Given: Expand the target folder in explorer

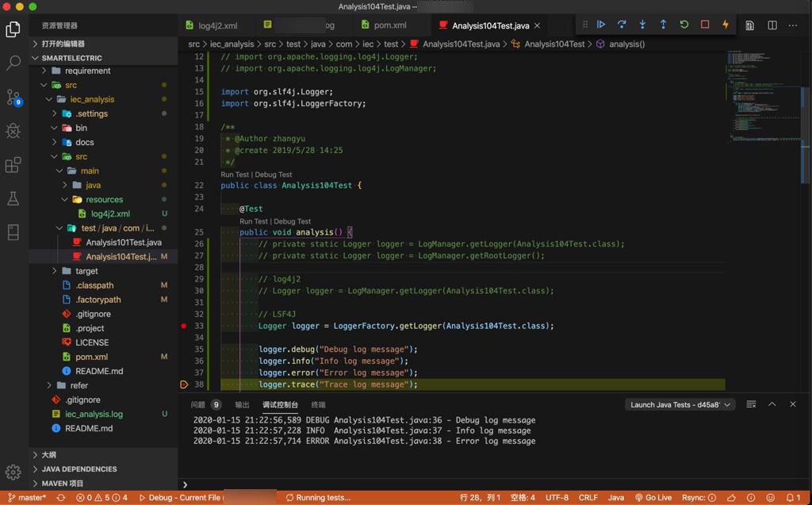Looking at the screenshot, I should tap(86, 271).
